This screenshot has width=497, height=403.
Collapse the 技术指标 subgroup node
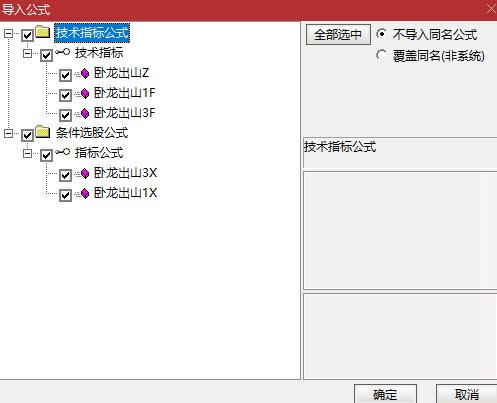[27, 53]
